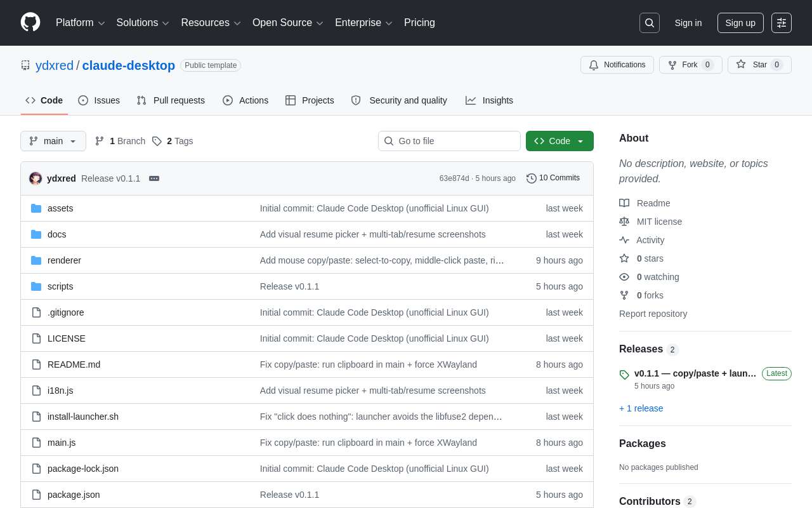This screenshot has width=812, height=508.
Task: Click the tag icon beside 2 Tags
Action: tap(157, 141)
